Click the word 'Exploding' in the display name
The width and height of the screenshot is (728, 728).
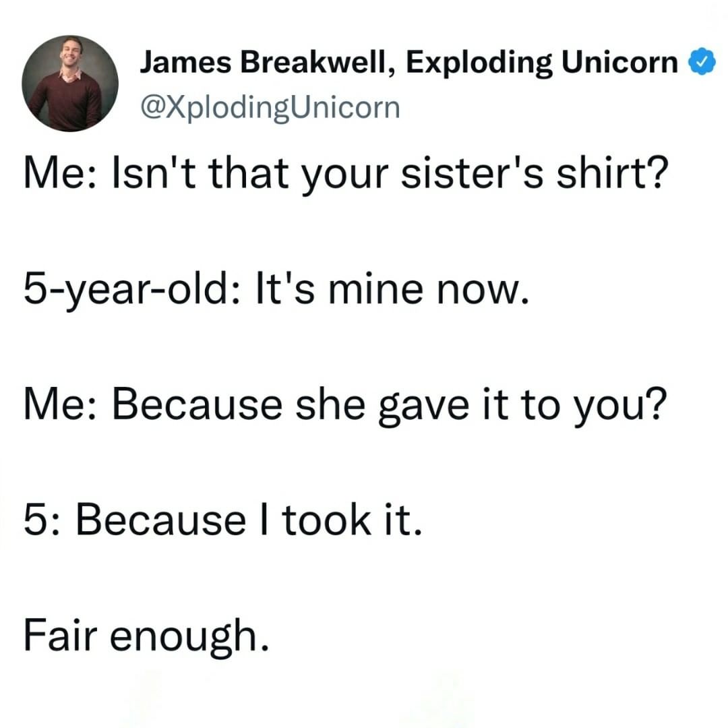[479, 63]
